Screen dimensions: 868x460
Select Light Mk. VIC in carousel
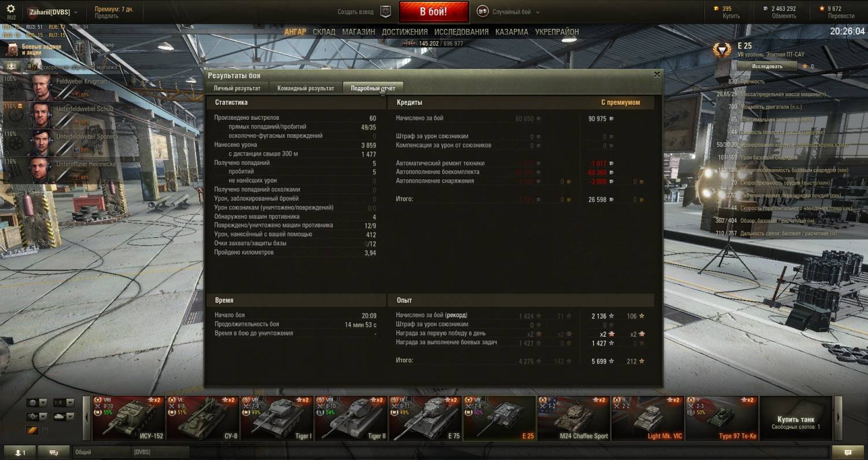(x=648, y=418)
